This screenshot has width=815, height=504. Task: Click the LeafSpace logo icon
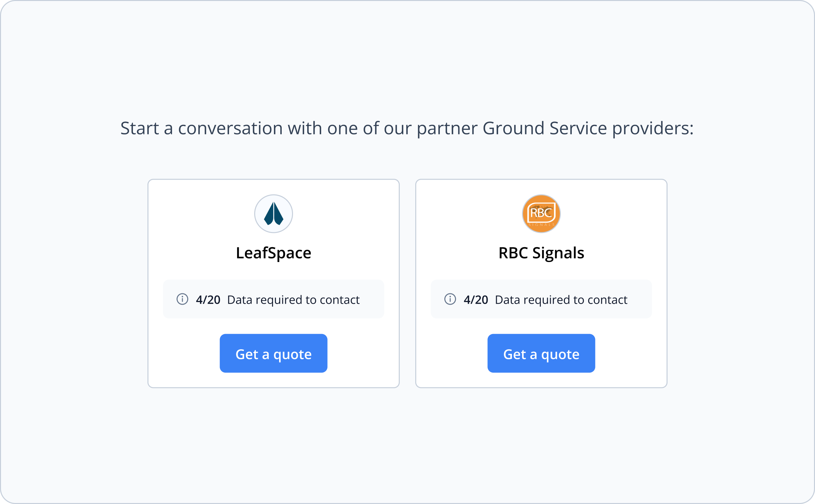tap(273, 214)
